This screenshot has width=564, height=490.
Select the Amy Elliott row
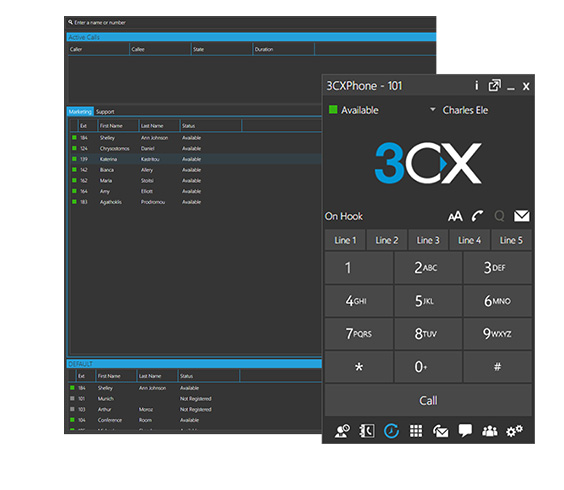coord(196,191)
